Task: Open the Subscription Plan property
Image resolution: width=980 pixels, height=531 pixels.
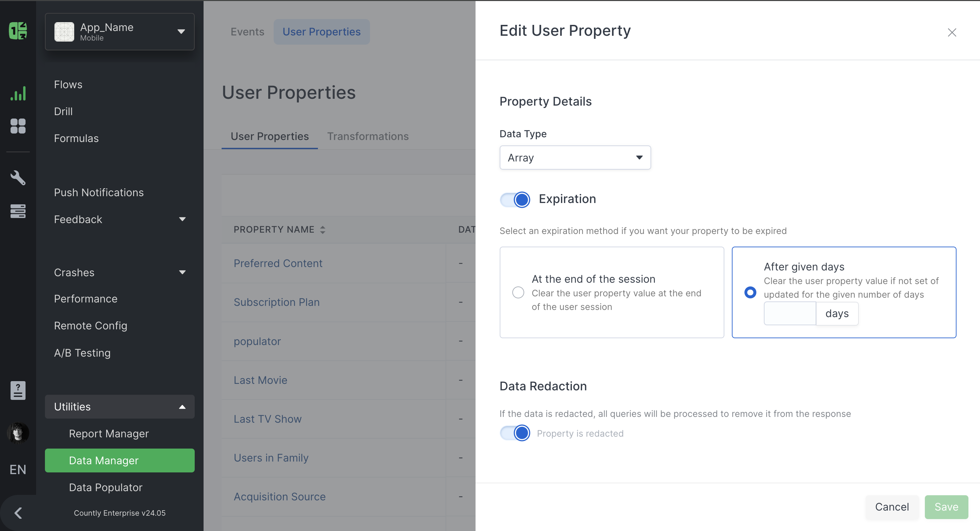Action: pos(277,302)
